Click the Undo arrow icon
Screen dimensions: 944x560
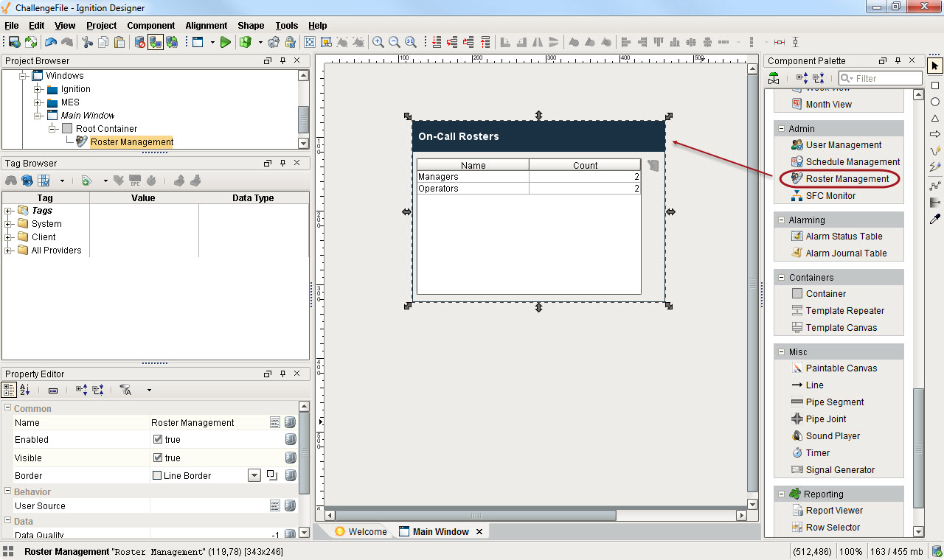(x=51, y=43)
